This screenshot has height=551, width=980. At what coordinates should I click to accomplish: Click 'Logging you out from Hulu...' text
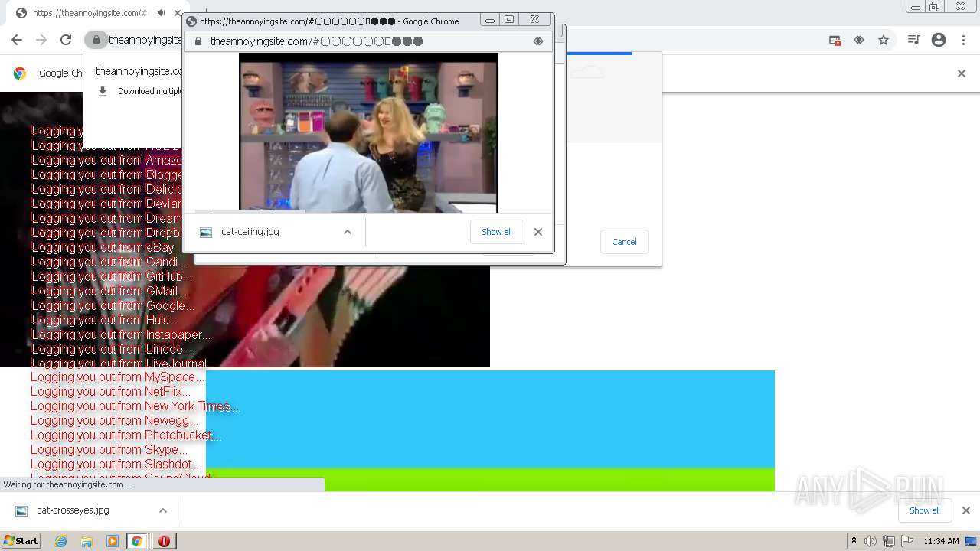(105, 320)
